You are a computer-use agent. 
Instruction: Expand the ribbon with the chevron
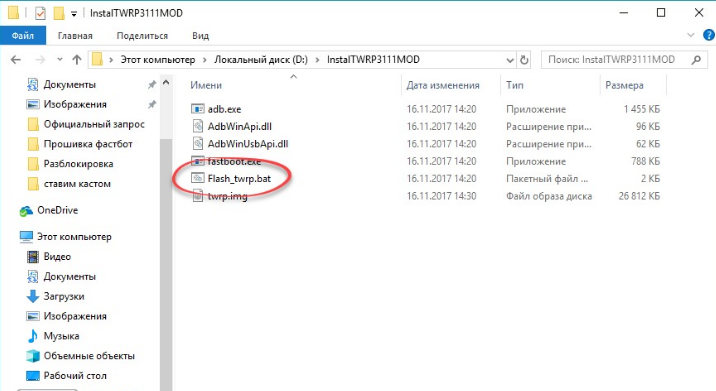click(690, 35)
